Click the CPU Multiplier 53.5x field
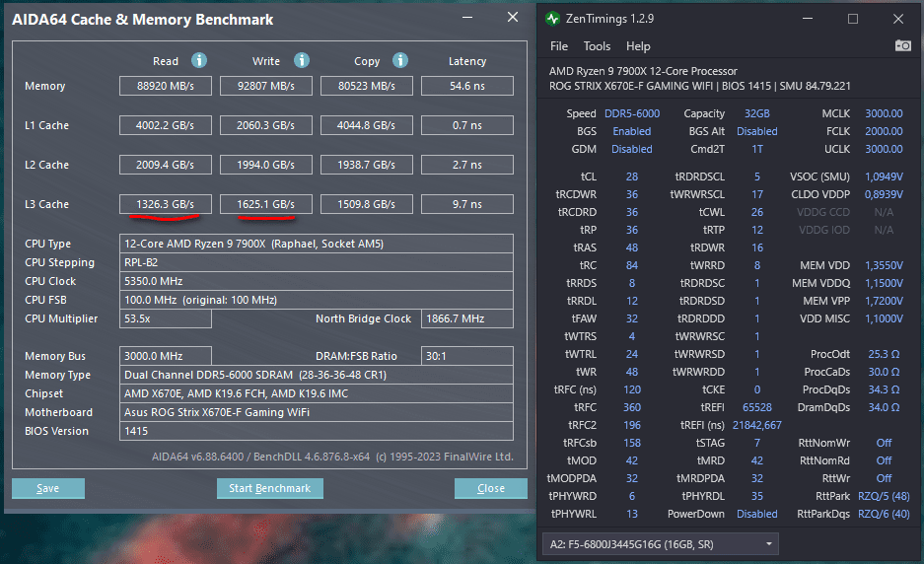 (x=166, y=318)
